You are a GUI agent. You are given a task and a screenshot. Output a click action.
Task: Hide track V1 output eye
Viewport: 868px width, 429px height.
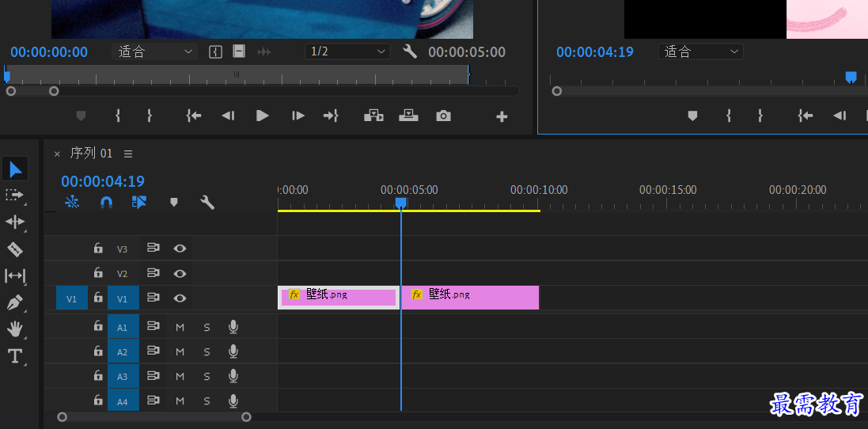(x=180, y=298)
